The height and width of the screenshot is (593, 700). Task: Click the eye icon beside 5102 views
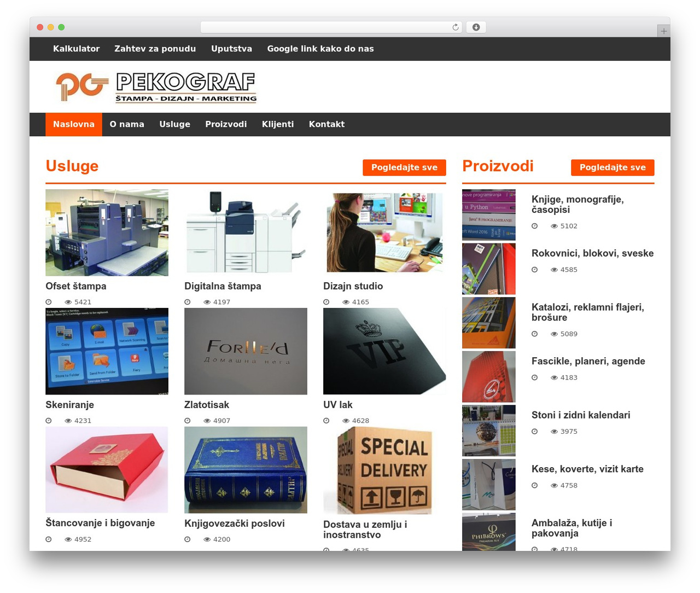coord(555,226)
